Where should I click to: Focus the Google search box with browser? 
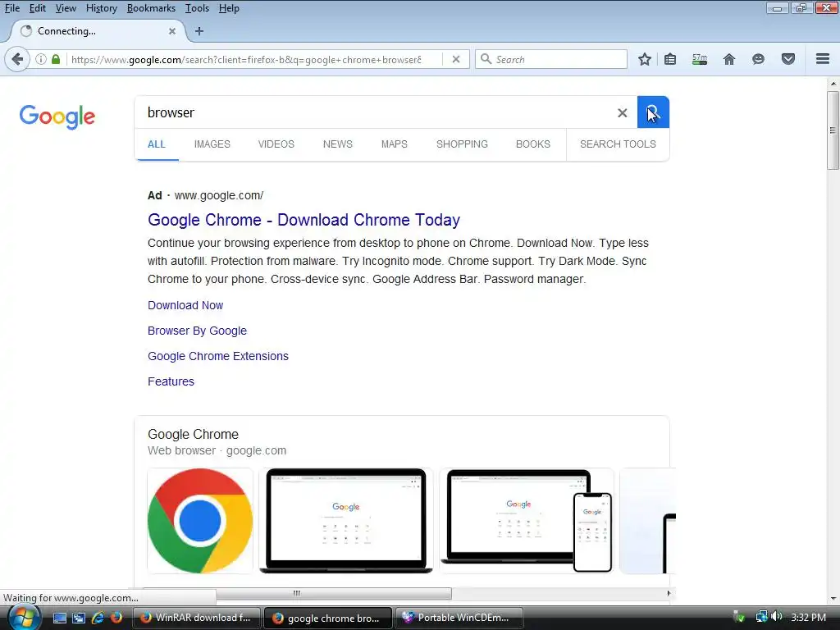click(375, 112)
